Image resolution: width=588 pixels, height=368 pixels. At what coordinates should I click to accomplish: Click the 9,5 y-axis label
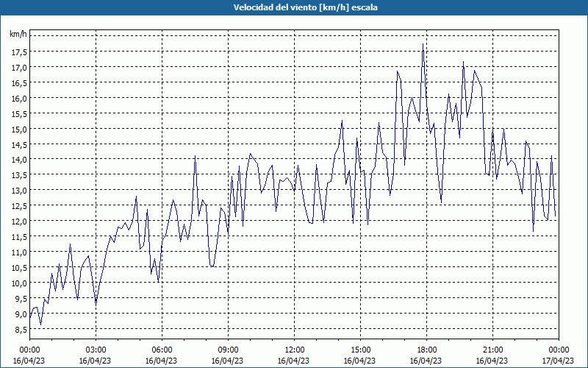tap(21, 299)
